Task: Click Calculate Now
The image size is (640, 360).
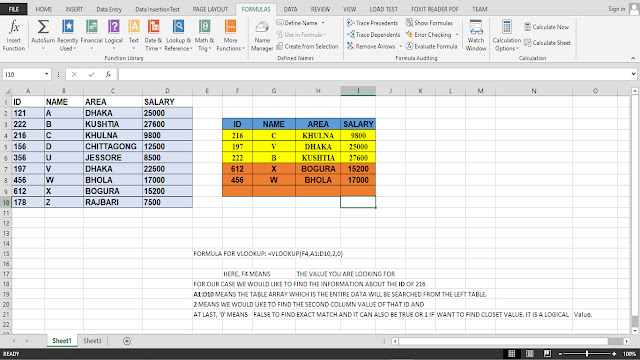Action: (x=547, y=27)
